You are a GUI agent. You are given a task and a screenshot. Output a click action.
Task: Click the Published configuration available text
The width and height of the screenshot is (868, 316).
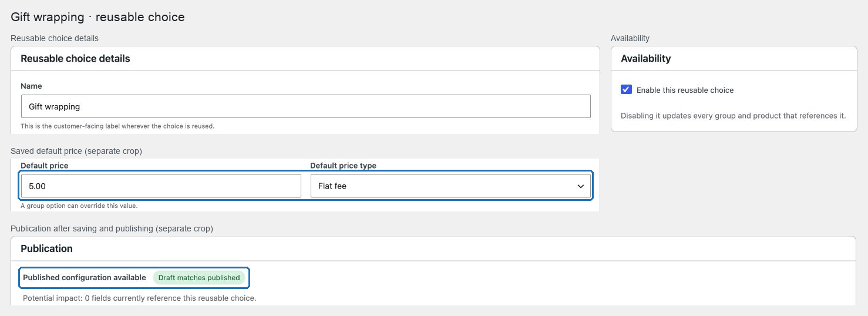(85, 278)
